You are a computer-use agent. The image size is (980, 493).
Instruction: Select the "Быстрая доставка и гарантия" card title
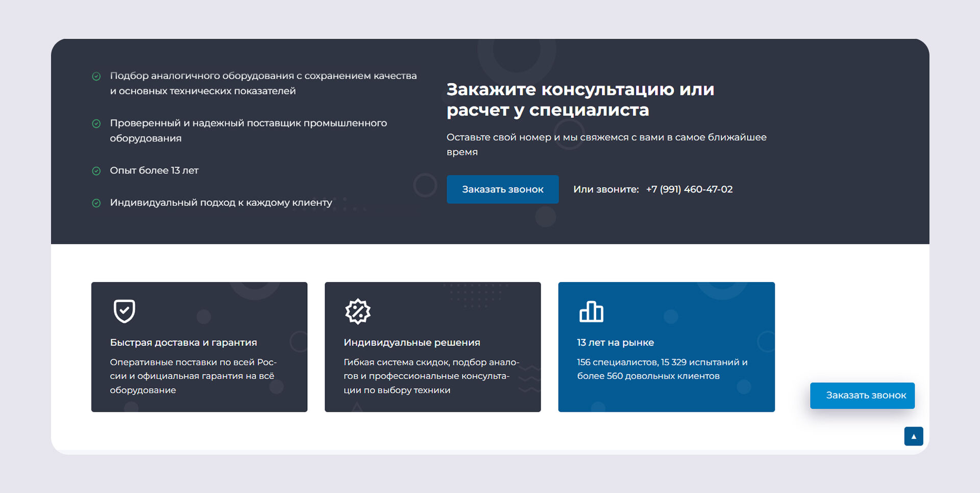pyautogui.click(x=183, y=343)
